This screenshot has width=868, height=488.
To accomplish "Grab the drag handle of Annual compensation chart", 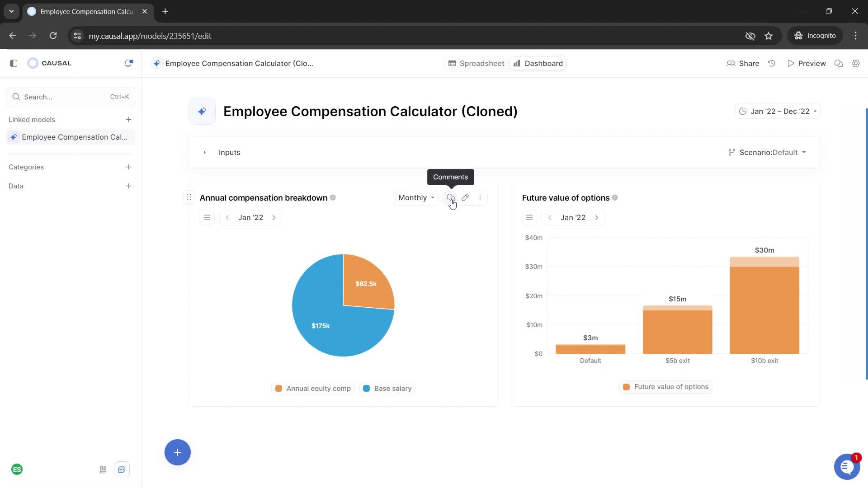I will (x=189, y=197).
